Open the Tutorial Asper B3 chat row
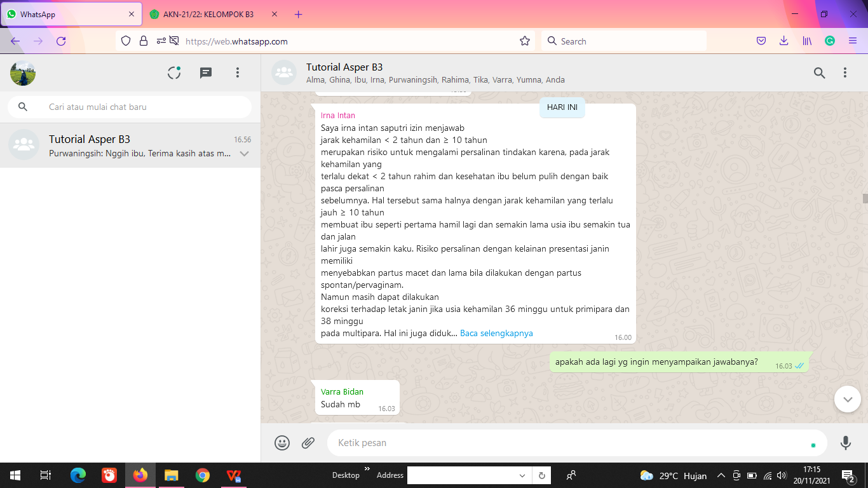The width and height of the screenshot is (868, 488). point(130,146)
